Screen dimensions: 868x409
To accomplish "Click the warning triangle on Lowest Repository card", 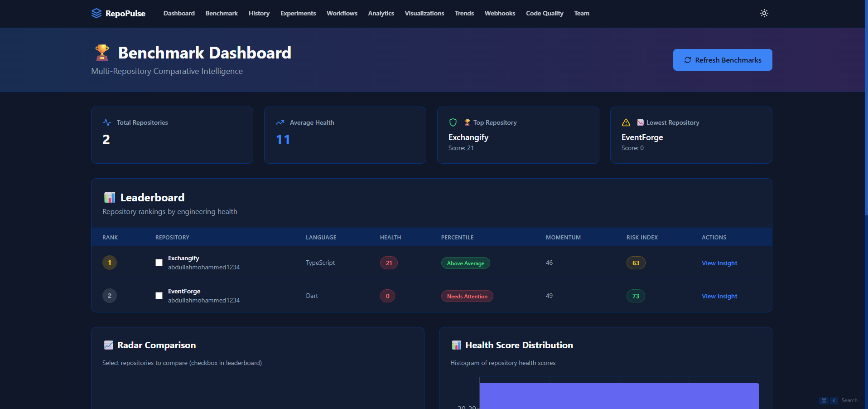I will [626, 122].
